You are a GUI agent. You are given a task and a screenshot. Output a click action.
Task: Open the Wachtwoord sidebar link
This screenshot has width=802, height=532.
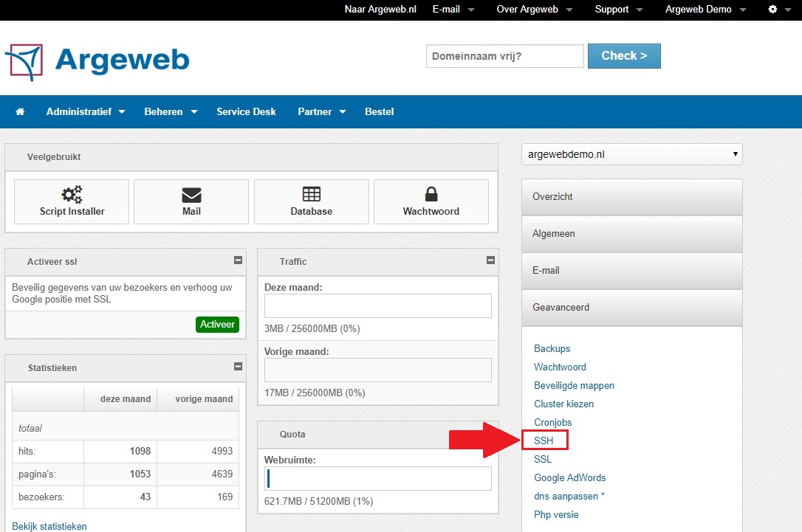pos(560,367)
